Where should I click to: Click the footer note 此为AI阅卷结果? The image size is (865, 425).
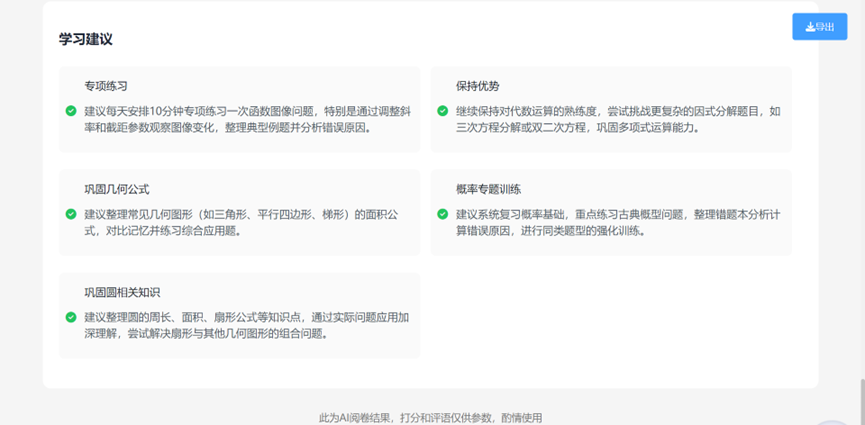pyautogui.click(x=430, y=418)
